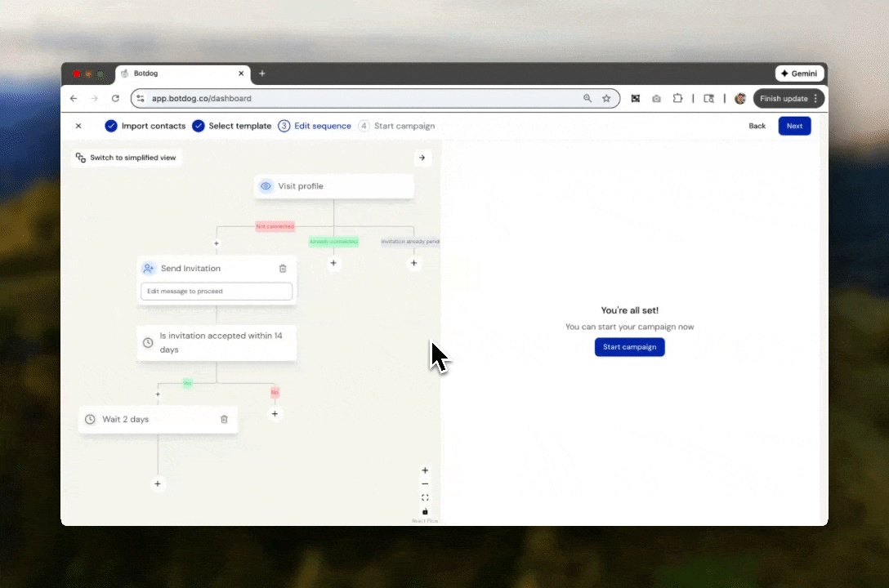Remove Wait 2 days step using trash icon
Screen dimensions: 889x588
point(224,419)
